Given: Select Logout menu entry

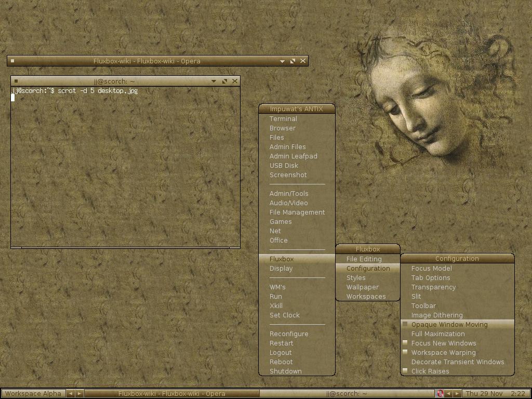Looking at the screenshot, I should [297, 353].
